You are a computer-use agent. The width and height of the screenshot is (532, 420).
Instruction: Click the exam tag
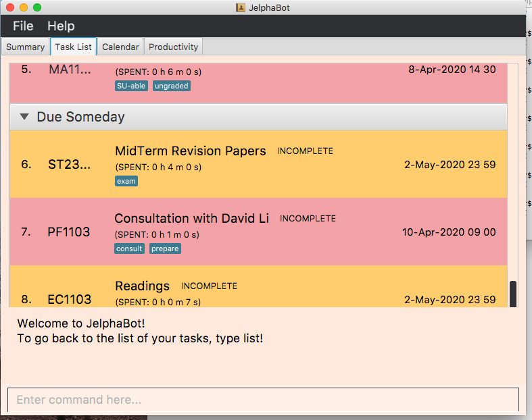(x=126, y=181)
